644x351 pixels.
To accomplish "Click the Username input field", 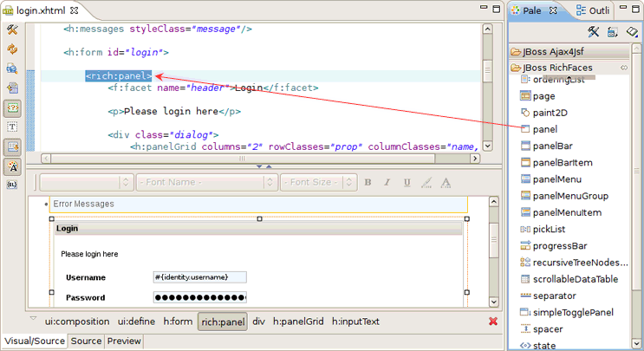I will tap(200, 277).
